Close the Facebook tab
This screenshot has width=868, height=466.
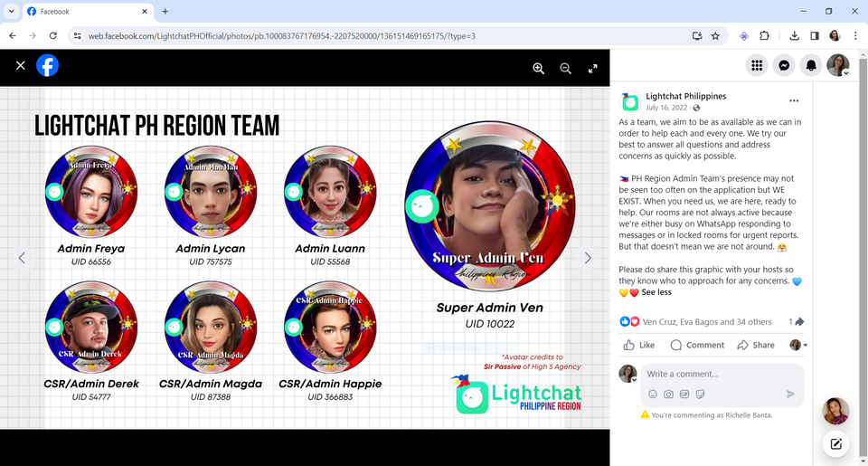[x=145, y=12]
